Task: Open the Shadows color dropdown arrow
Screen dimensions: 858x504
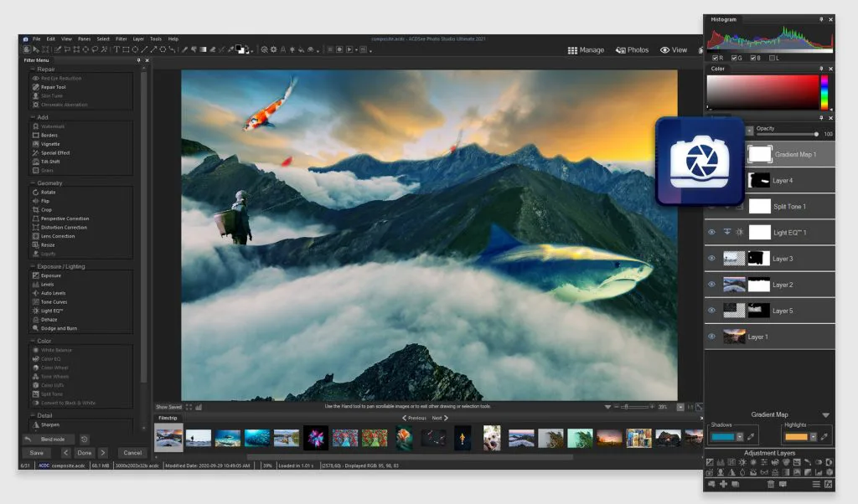Action: [x=740, y=436]
